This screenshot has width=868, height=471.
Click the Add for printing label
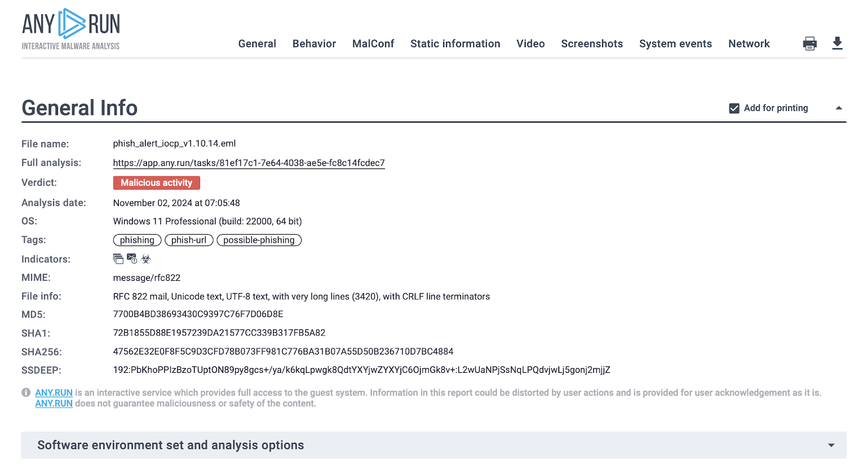(x=776, y=108)
